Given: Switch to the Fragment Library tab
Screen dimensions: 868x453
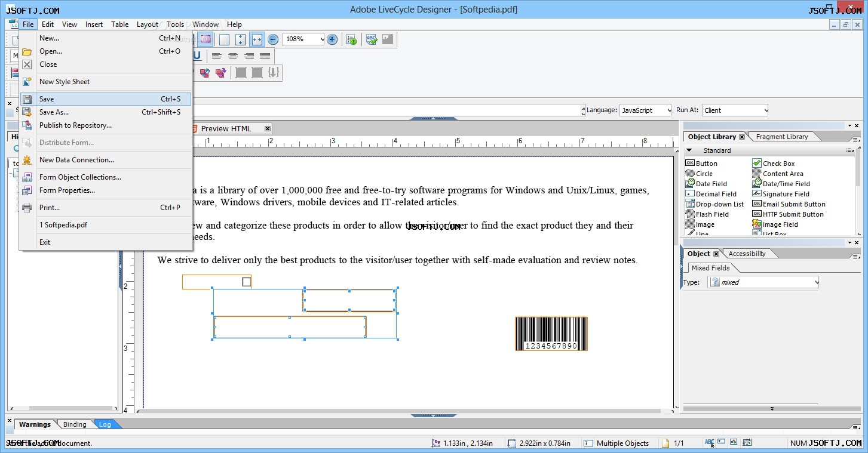Looking at the screenshot, I should tap(781, 137).
